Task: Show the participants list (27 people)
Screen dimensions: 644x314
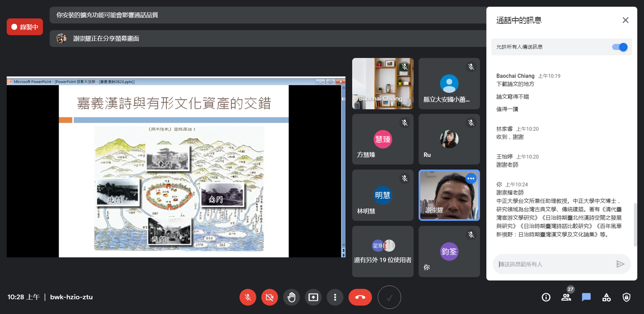Action: coord(566,297)
